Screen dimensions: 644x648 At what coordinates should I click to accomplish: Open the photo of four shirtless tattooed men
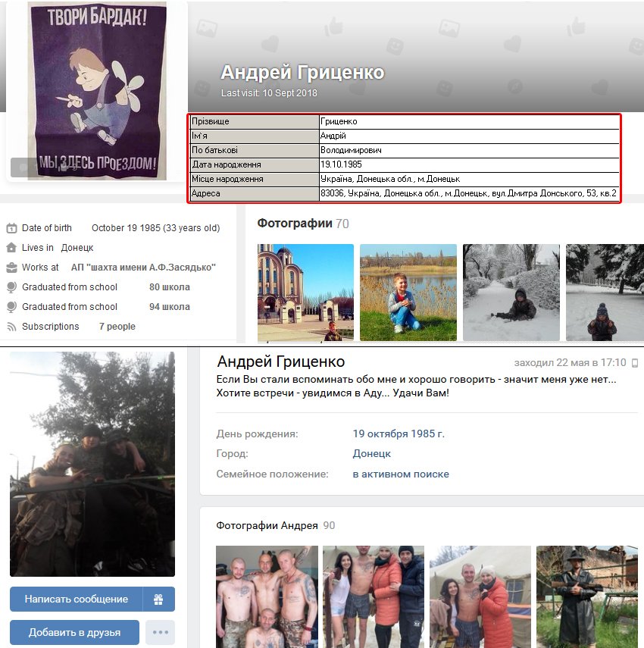coord(267,596)
